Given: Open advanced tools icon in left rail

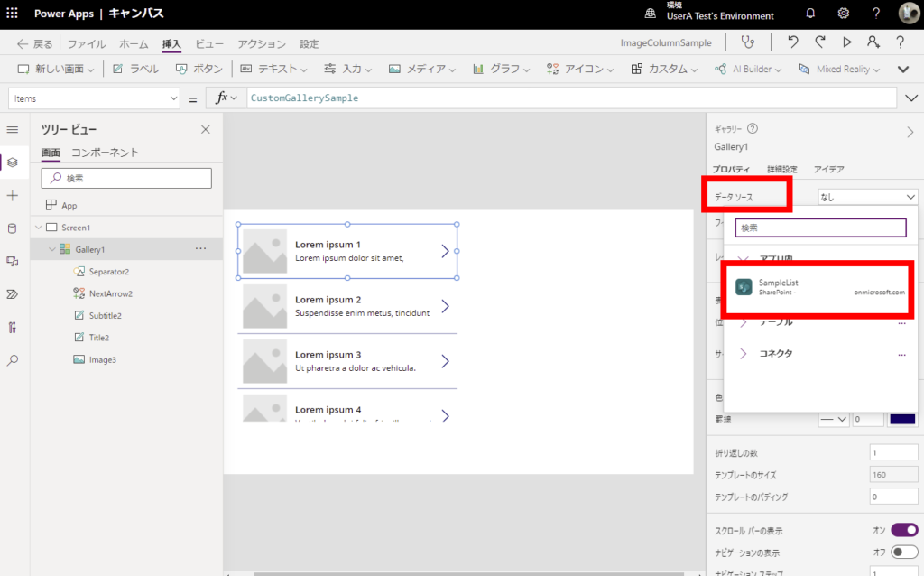Looking at the screenshot, I should pyautogui.click(x=13, y=327).
